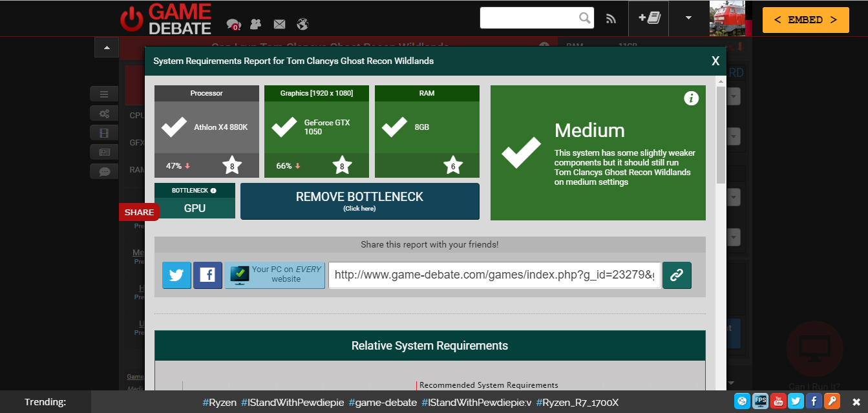
Task: Click the #game-debate trending hashtag
Action: point(383,403)
